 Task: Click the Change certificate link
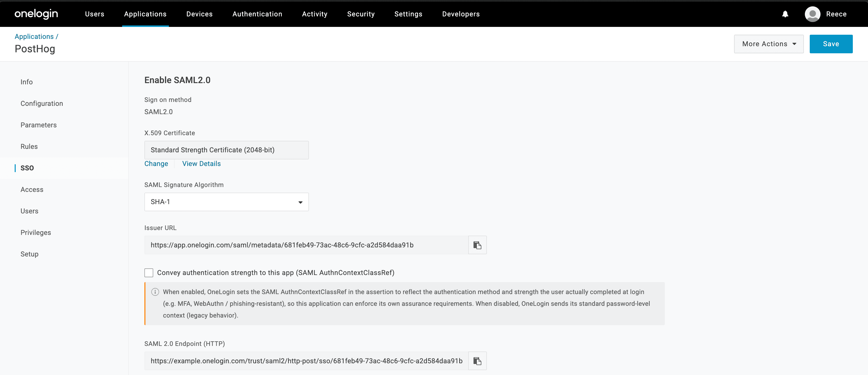156,164
